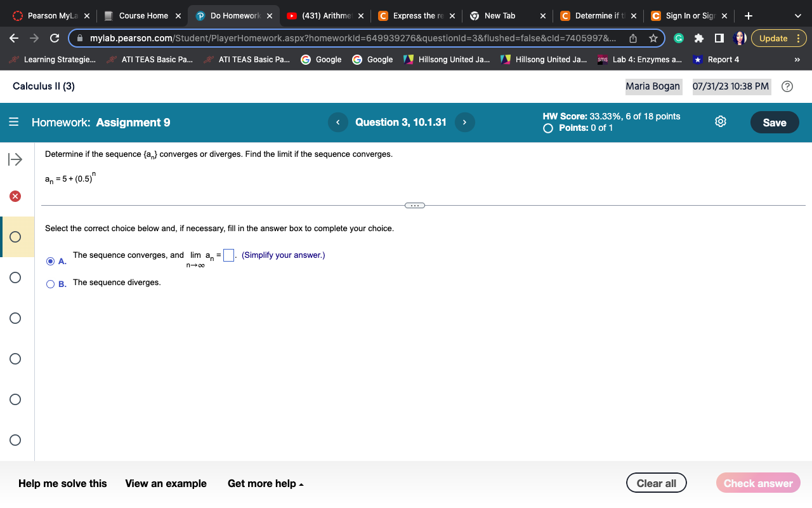812x508 pixels.
Task: Show hidden bookmarks chevron
Action: pos(797,60)
